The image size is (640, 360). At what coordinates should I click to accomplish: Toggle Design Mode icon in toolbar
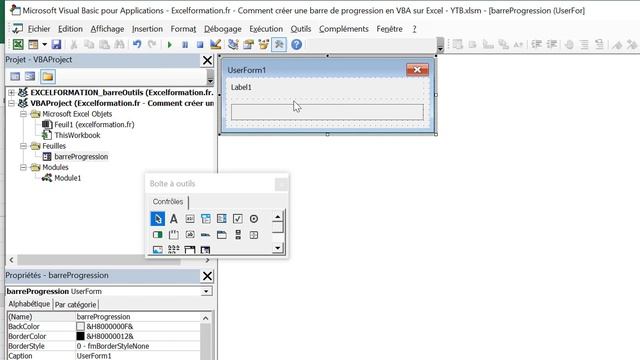pyautogui.click(x=216, y=44)
